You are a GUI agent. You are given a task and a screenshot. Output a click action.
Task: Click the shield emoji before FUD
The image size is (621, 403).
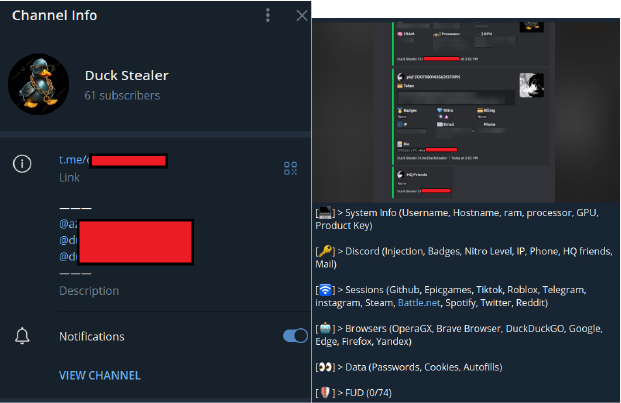tap(325, 393)
